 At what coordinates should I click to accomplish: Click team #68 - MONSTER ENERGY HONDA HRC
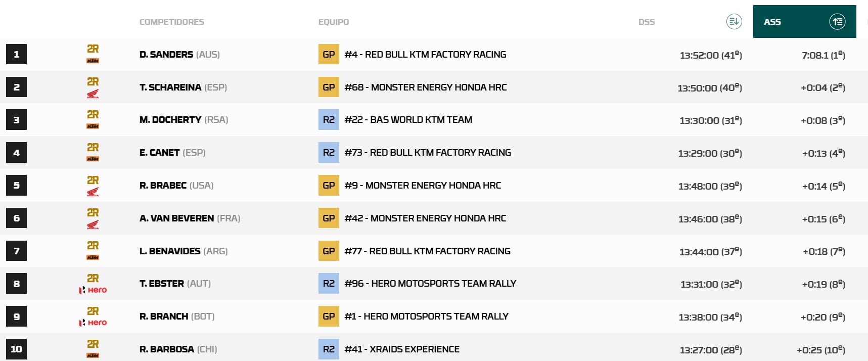426,87
